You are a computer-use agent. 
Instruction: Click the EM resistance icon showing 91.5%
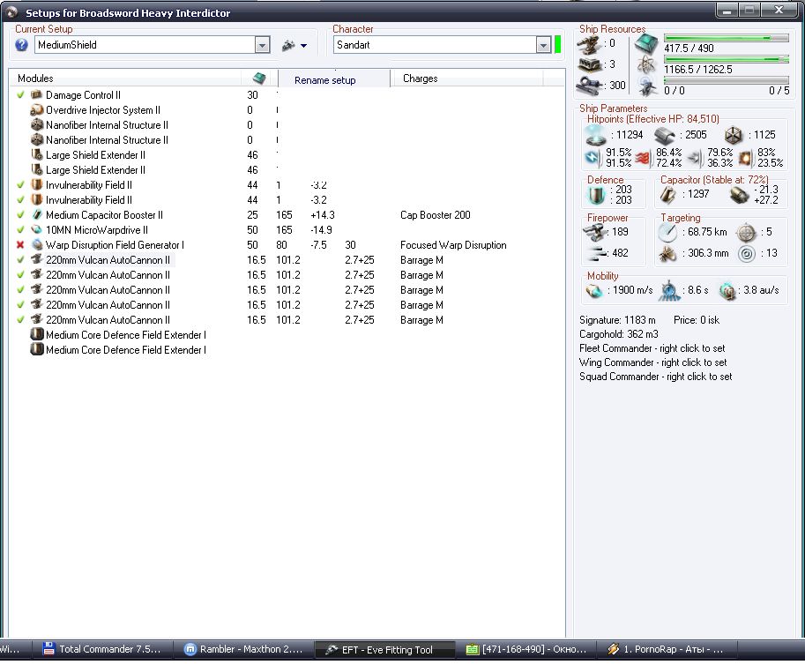click(x=593, y=158)
